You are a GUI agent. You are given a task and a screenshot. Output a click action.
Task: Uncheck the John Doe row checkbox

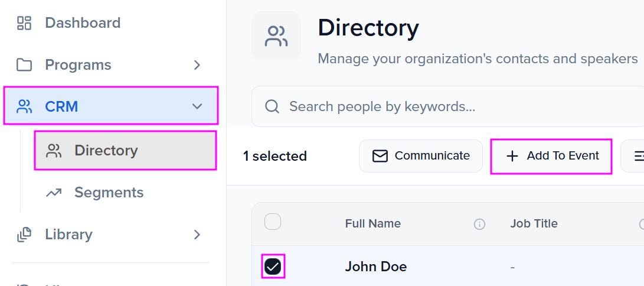click(273, 266)
